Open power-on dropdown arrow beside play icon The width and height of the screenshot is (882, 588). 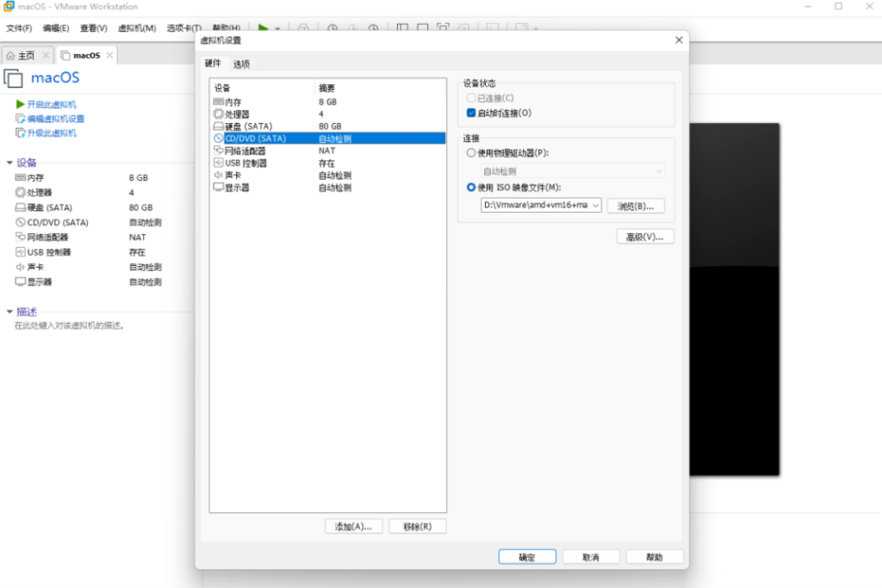coord(277,28)
